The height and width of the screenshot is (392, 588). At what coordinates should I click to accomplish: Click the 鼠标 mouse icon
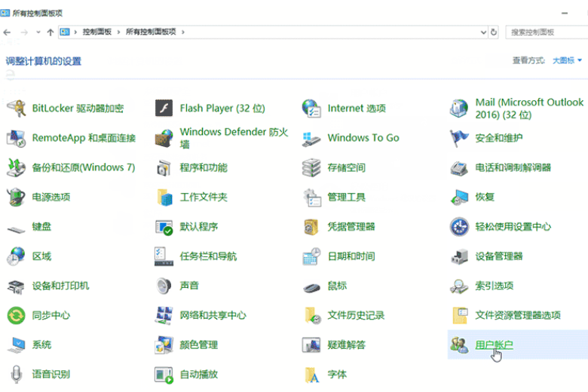click(x=311, y=287)
